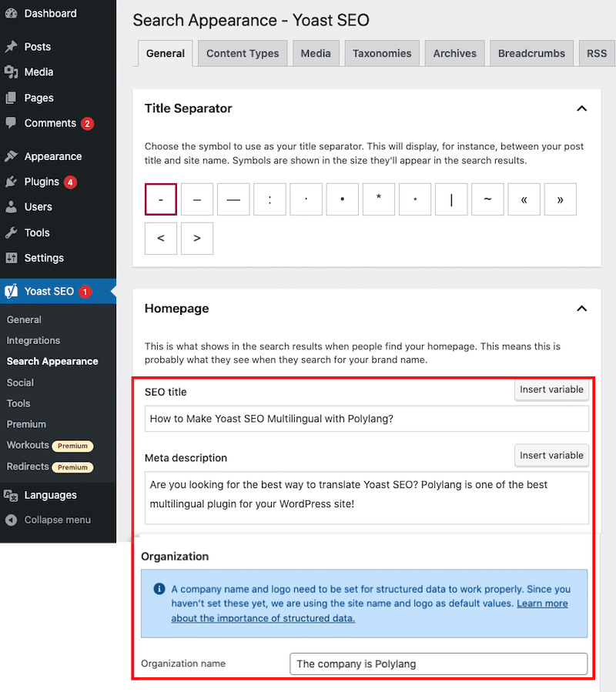Click the Posts pin icon
This screenshot has height=692, width=616.
(x=11, y=46)
